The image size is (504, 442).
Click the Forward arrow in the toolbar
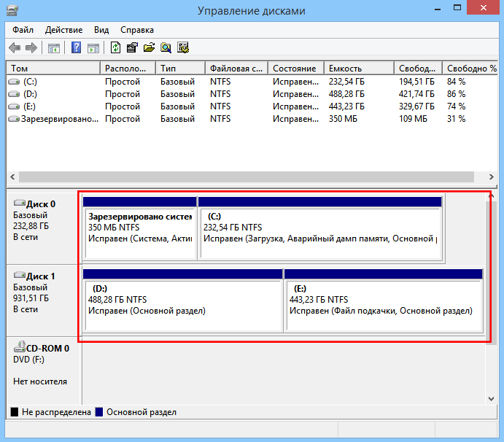click(31, 48)
